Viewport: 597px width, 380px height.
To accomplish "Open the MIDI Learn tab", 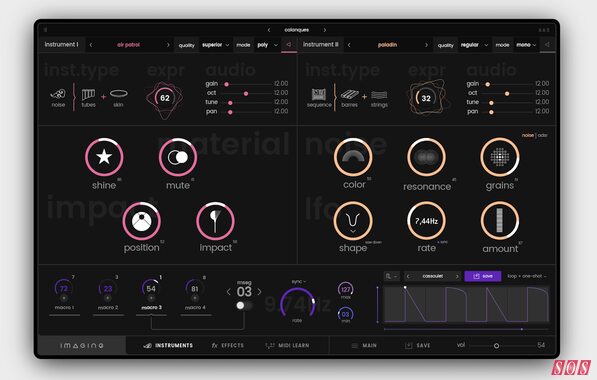I will tap(287, 345).
